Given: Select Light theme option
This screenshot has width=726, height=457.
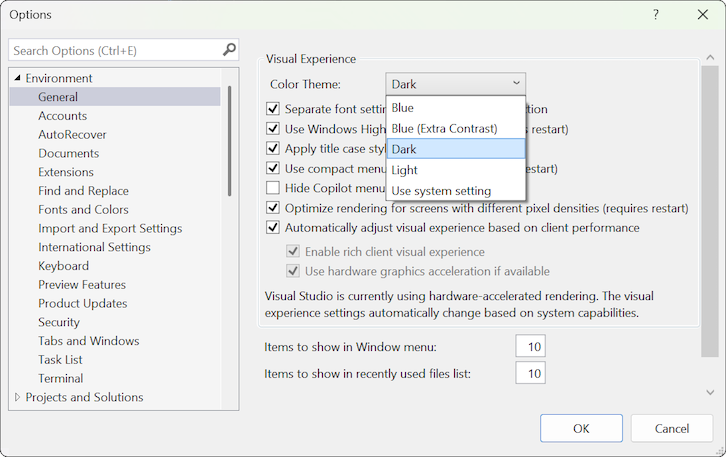Looking at the screenshot, I should (456, 170).
